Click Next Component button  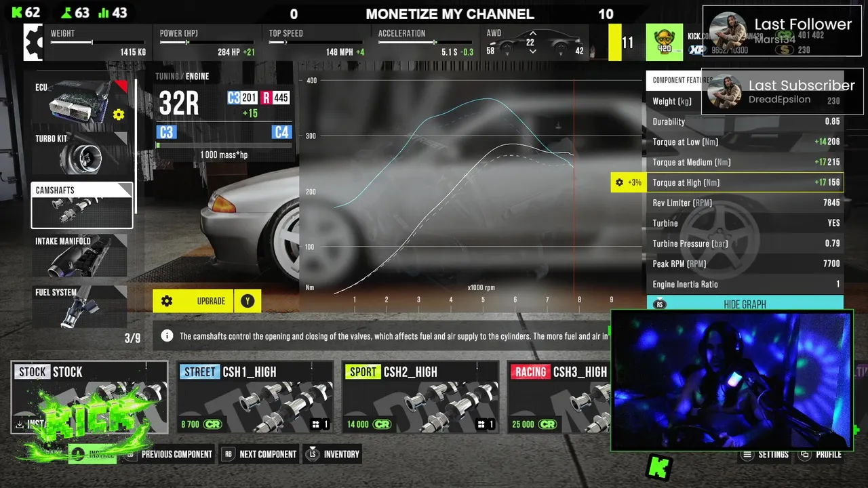260,454
